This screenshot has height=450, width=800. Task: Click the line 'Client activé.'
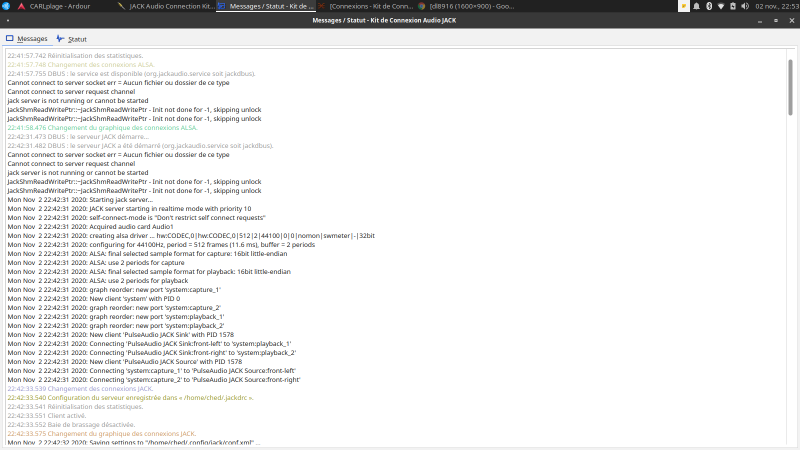pos(47,416)
